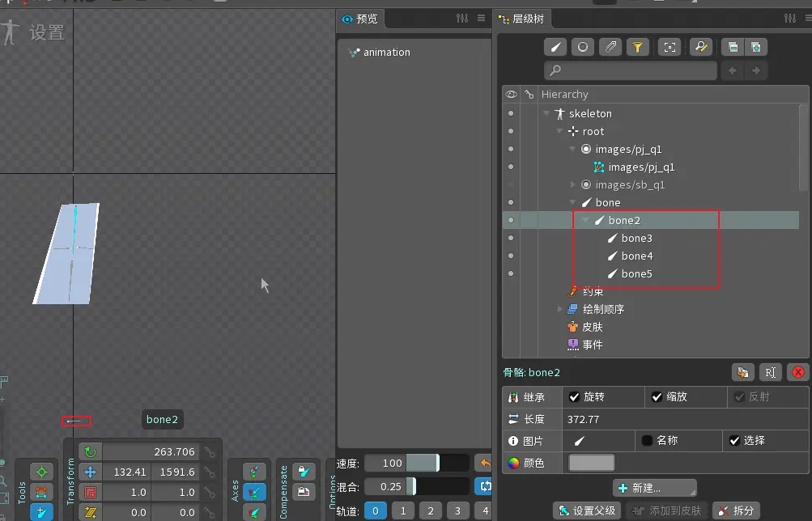Select the Create bone tool

(41, 512)
